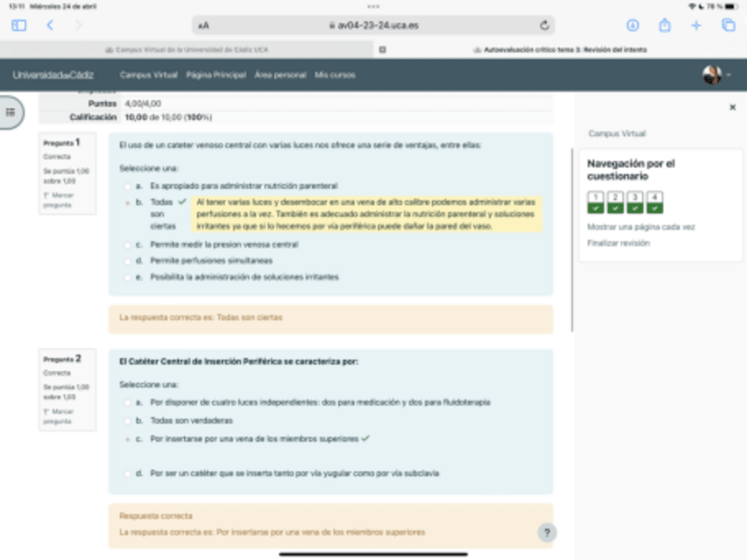Jump to question 1 in quiz navigation
Image resolution: width=747 pixels, height=560 pixels.
point(595,203)
